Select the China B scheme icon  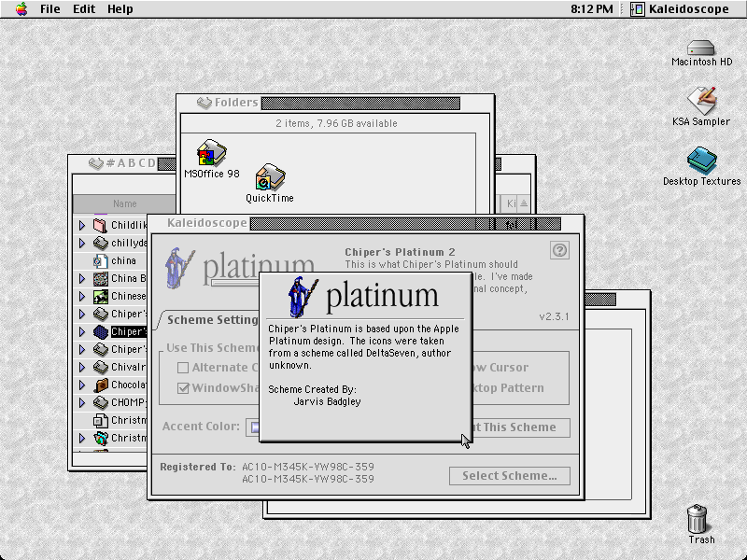pos(101,278)
